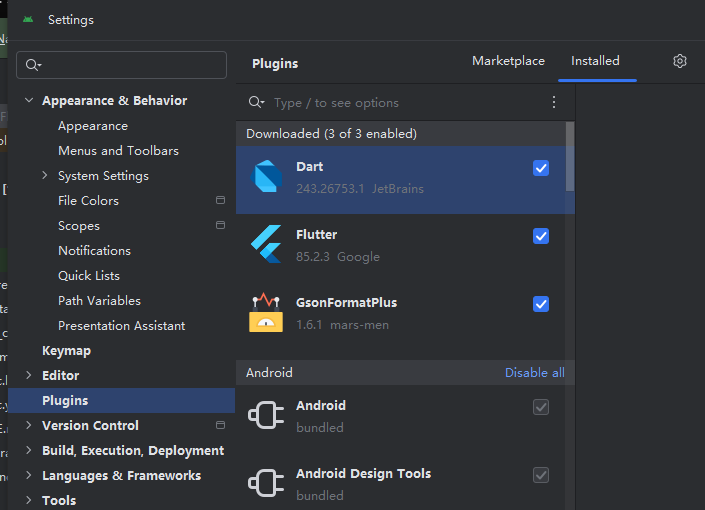Open File Colors settings
This screenshot has width=705, height=510.
[88, 201]
